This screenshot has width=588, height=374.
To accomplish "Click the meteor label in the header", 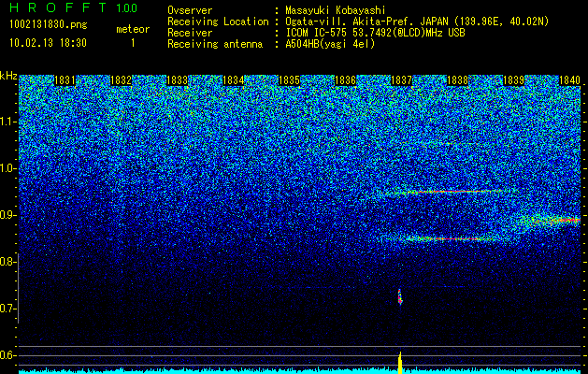I will [133, 29].
